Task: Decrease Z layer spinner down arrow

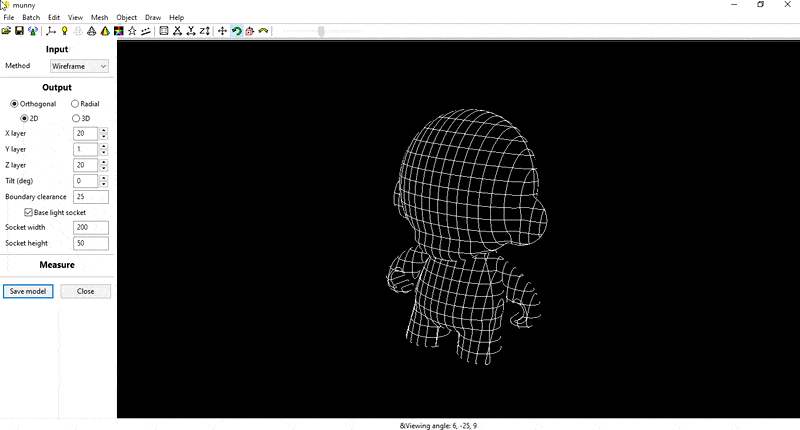Action: point(104,168)
